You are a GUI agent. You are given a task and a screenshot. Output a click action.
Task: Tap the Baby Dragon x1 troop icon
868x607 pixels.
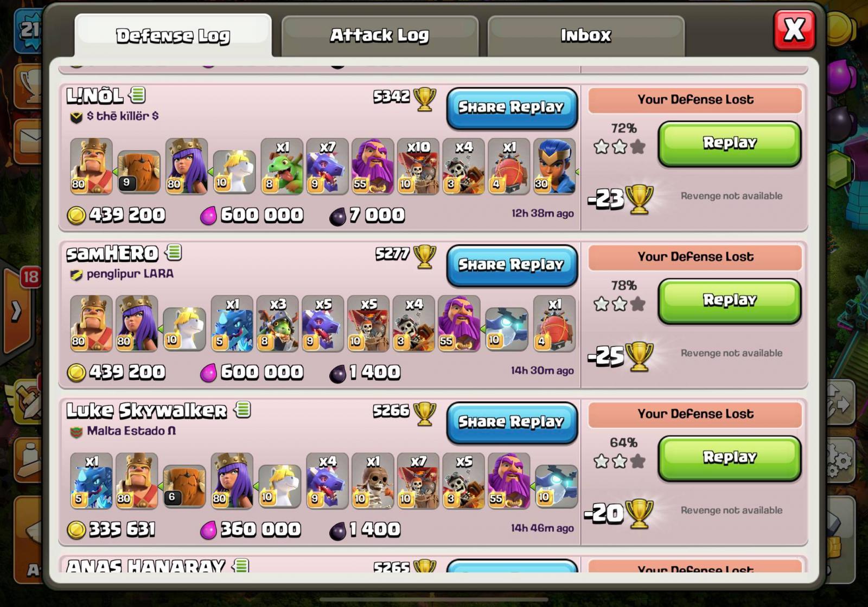282,166
